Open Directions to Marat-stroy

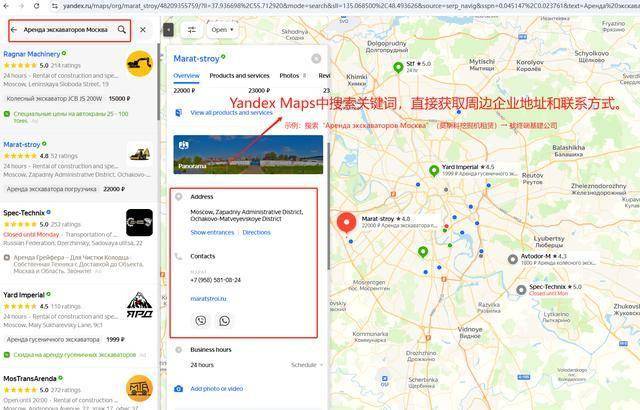(x=256, y=233)
